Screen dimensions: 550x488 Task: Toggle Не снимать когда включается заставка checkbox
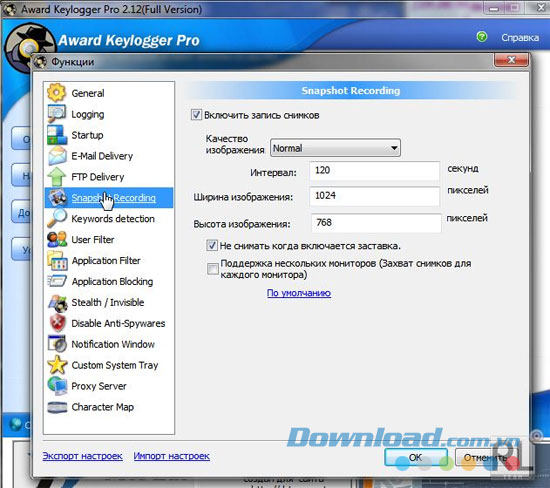[212, 245]
